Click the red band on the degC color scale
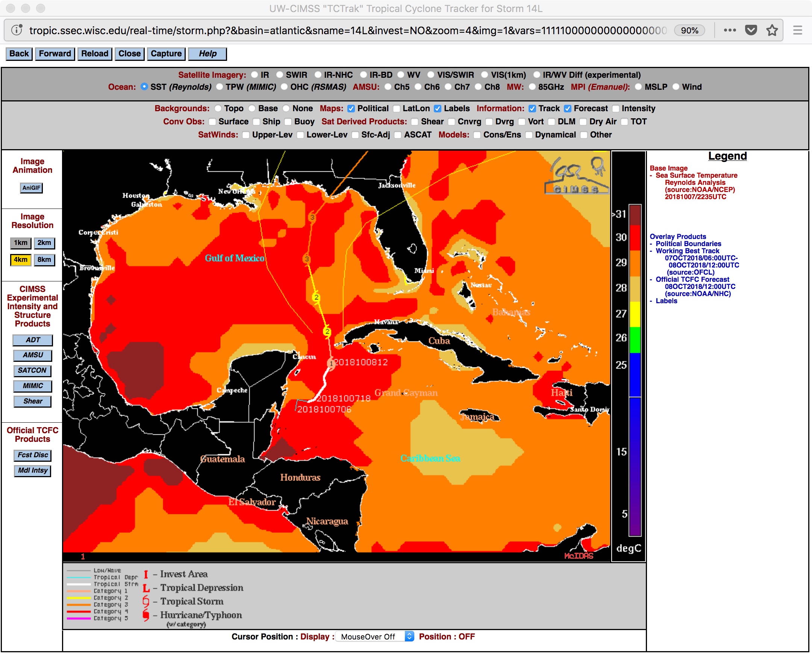The image size is (812, 653). tap(635, 238)
